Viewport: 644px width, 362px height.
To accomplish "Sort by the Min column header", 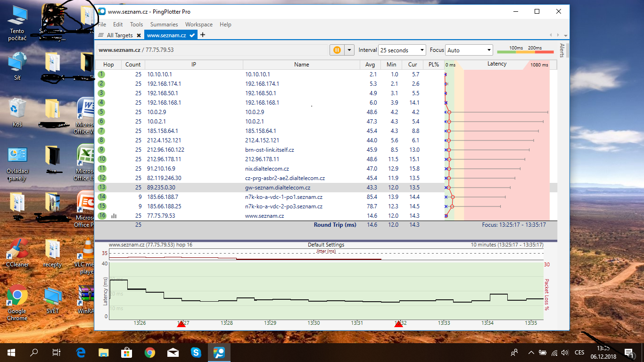I will (391, 65).
